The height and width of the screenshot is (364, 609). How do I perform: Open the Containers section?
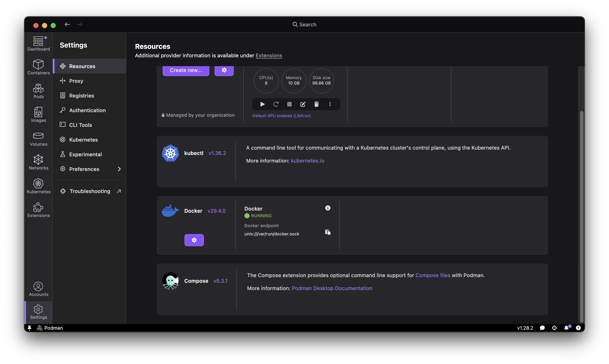38,67
